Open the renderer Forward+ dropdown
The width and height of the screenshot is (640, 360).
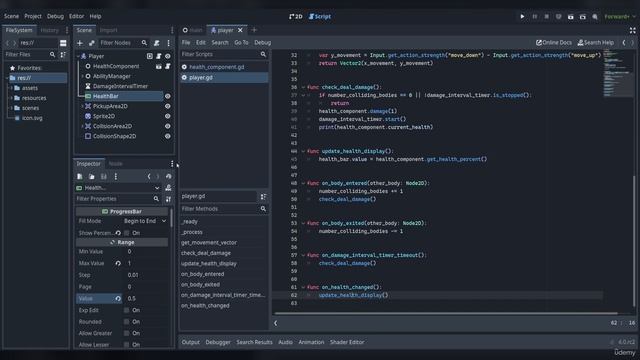[620, 17]
